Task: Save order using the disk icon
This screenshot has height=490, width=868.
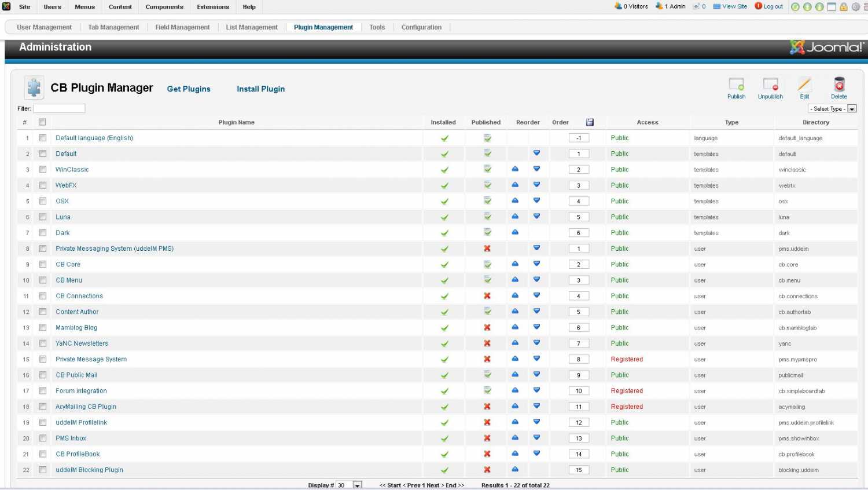Action: tap(590, 122)
